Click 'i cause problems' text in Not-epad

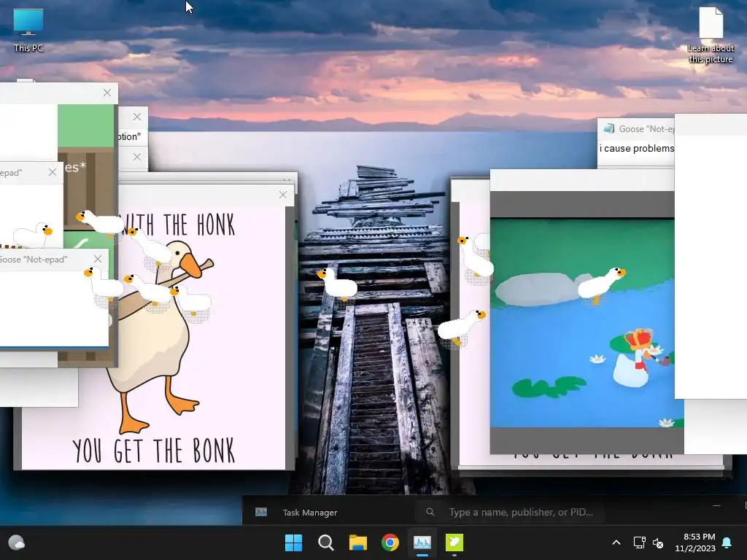coord(636,149)
